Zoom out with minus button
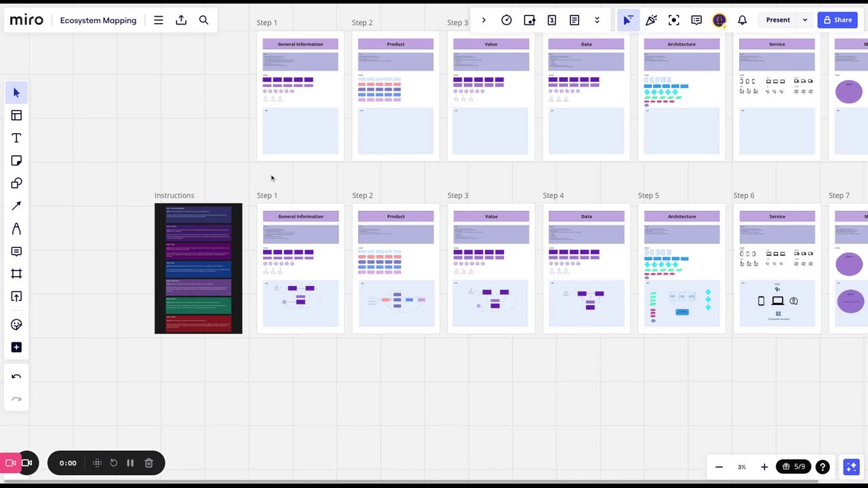Viewport: 868px width, 488px height. (x=719, y=467)
